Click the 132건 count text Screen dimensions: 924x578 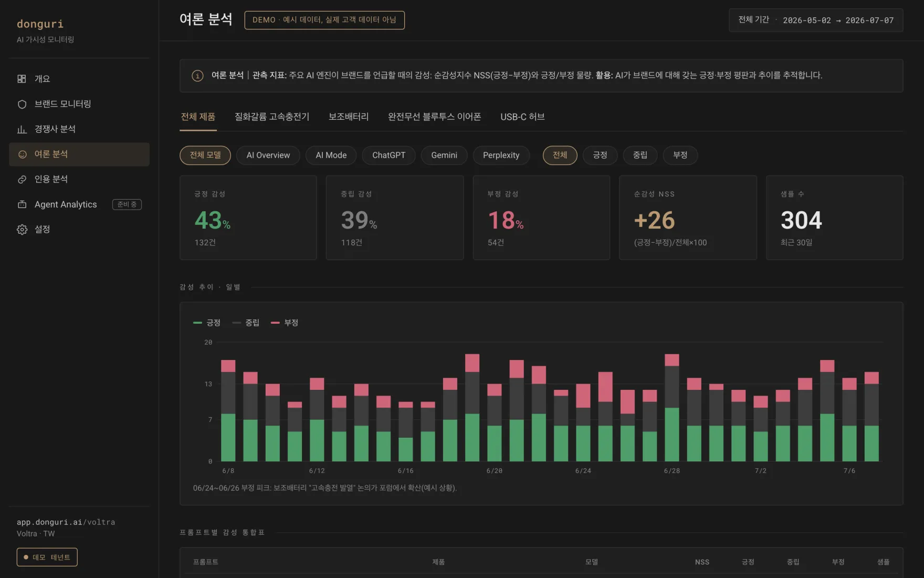[x=205, y=243]
